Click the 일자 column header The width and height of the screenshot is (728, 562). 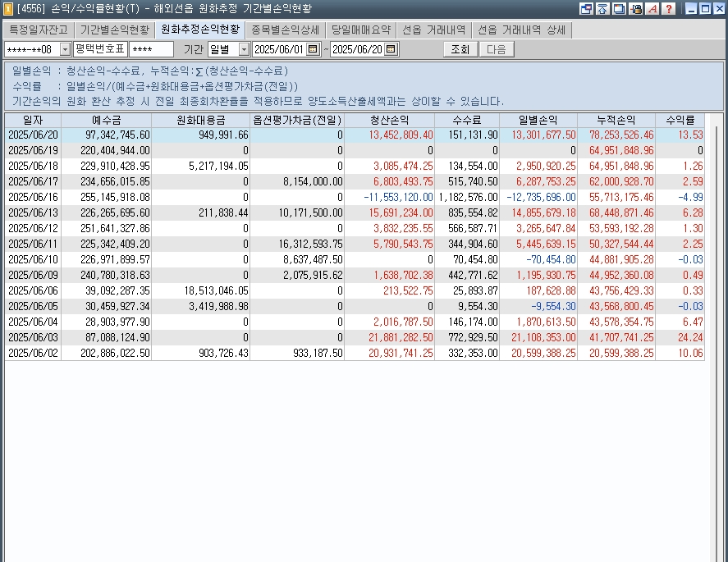[x=33, y=121]
